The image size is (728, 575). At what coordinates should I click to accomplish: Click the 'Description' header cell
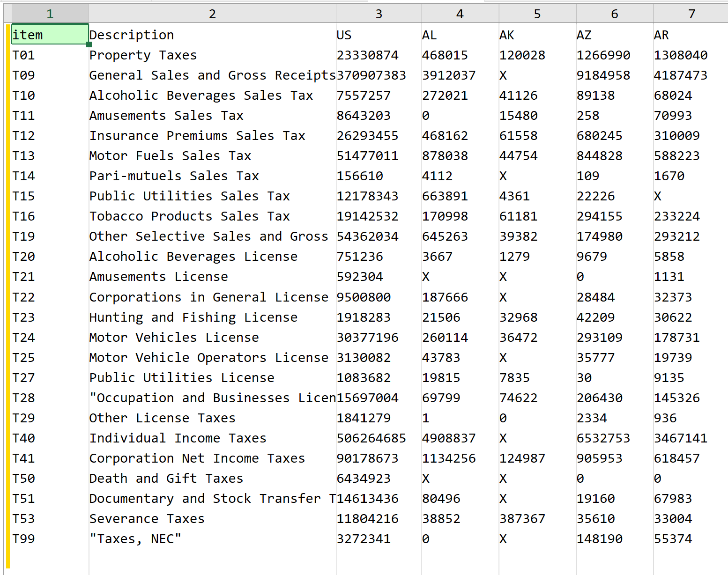coord(212,35)
